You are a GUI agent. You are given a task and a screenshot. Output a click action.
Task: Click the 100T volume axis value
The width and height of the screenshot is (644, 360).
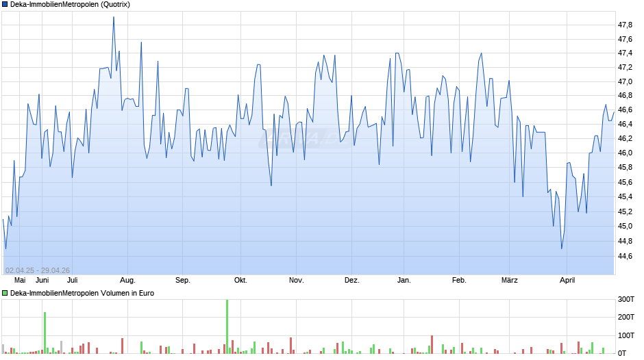coord(626,335)
